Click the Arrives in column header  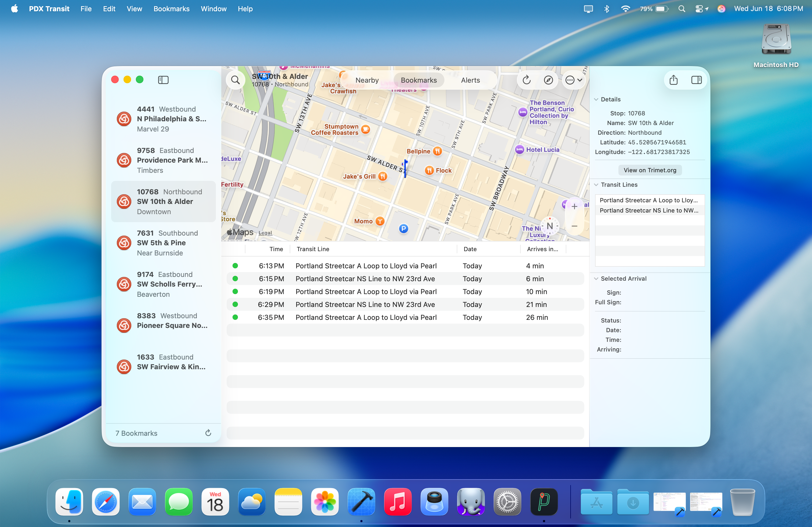coord(543,249)
